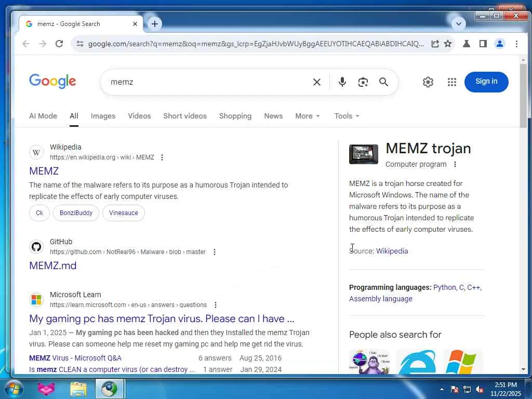Click the Vinesauce chip
This screenshot has height=399, width=532.
pyautogui.click(x=124, y=213)
